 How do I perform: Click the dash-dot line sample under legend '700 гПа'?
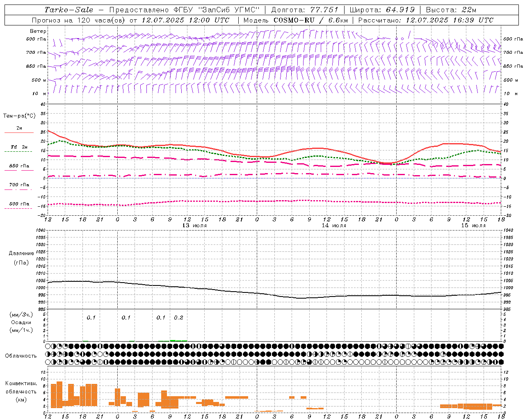18,189
